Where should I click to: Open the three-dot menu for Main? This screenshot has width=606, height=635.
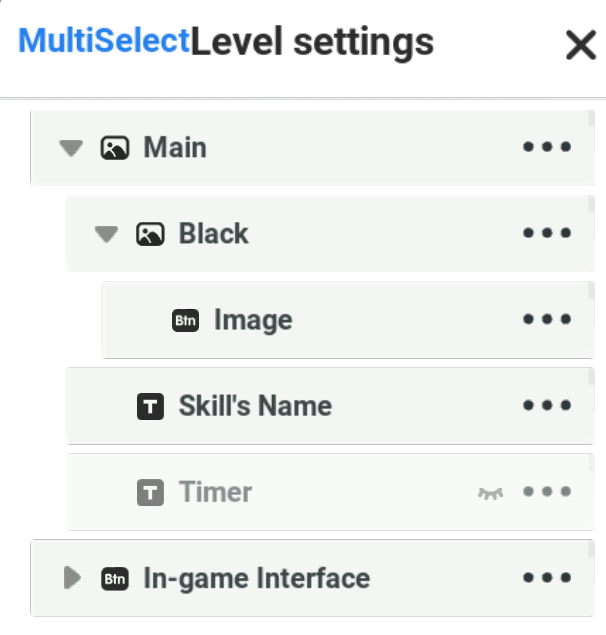tap(547, 147)
